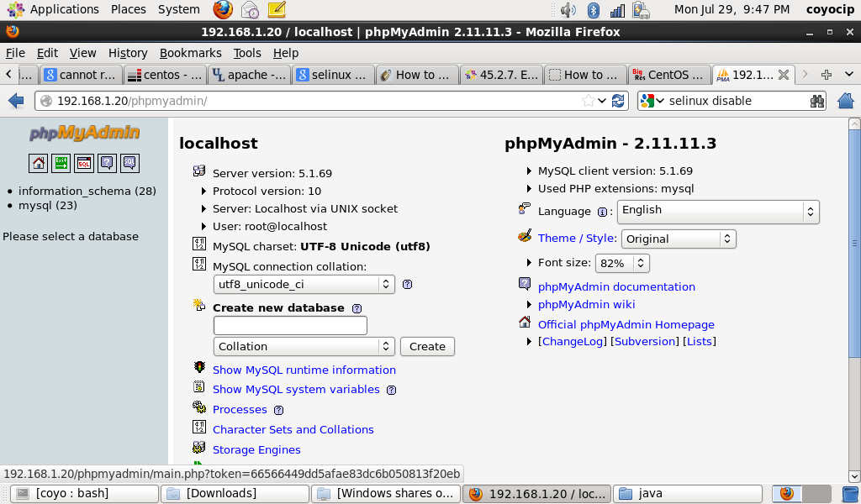
Task: Open the View menu
Action: (83, 53)
